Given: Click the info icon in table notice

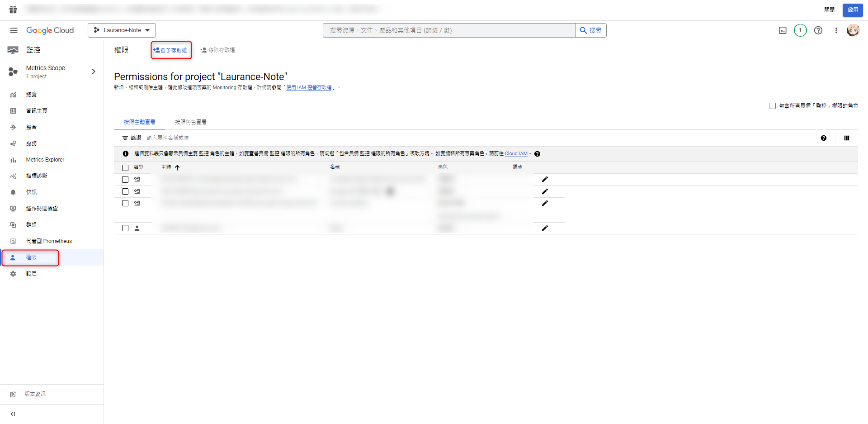Looking at the screenshot, I should coord(126,154).
